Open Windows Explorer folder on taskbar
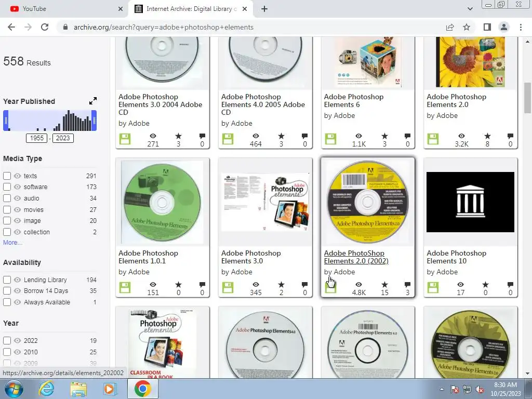532x399 pixels. coord(78,389)
